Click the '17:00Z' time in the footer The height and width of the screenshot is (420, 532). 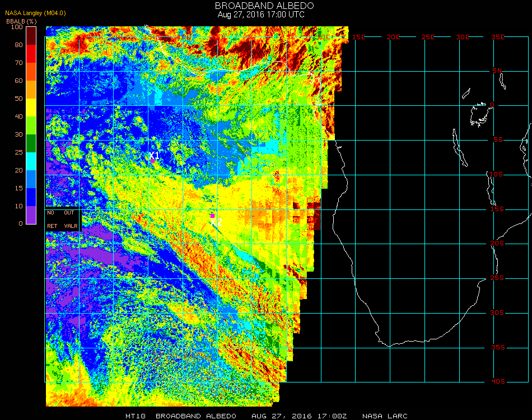coord(332,416)
